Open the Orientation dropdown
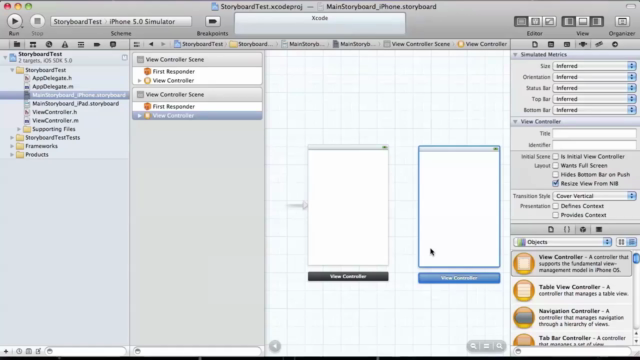The width and height of the screenshot is (640, 360). pos(594,77)
